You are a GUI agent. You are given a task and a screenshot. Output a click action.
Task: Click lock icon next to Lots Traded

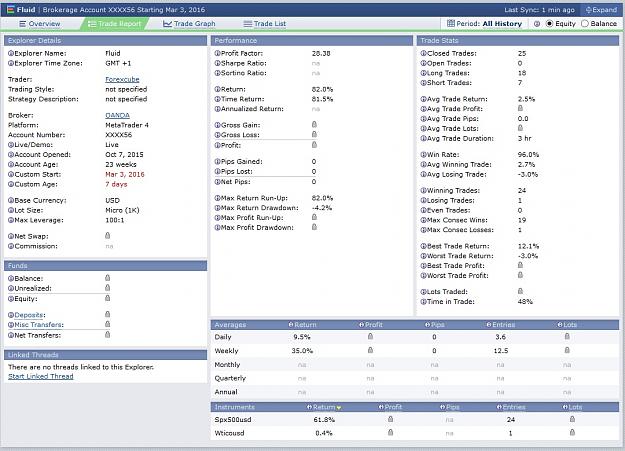(x=520, y=291)
